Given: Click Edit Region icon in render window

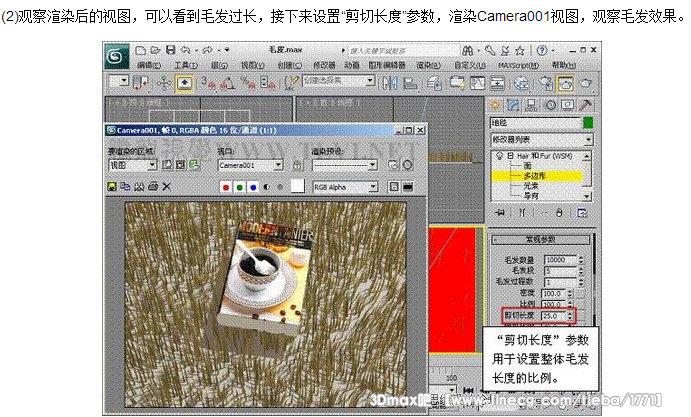Looking at the screenshot, I should 167,165.
